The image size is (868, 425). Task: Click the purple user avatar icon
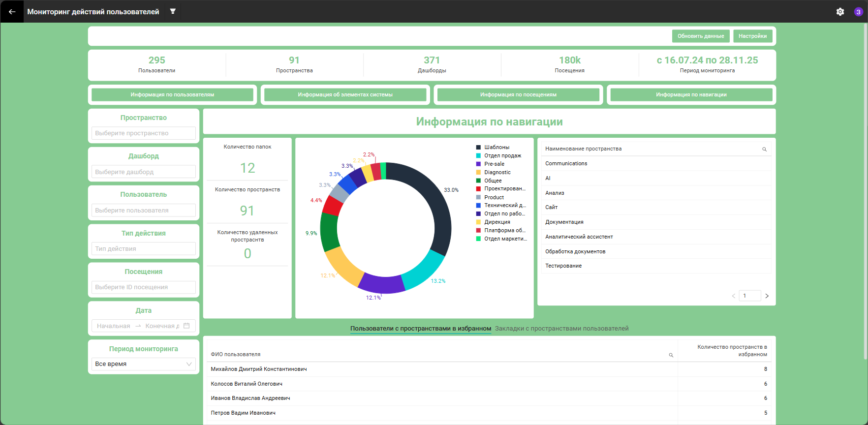858,12
